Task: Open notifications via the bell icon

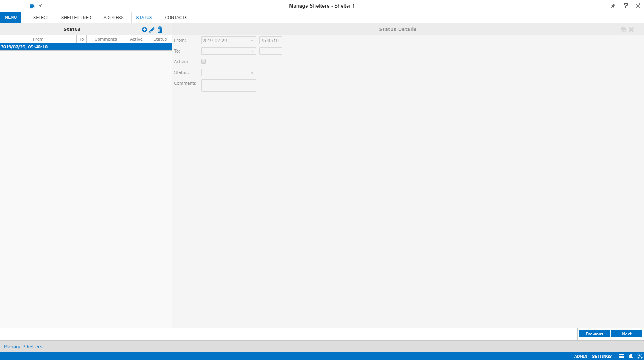Action: tap(631, 356)
